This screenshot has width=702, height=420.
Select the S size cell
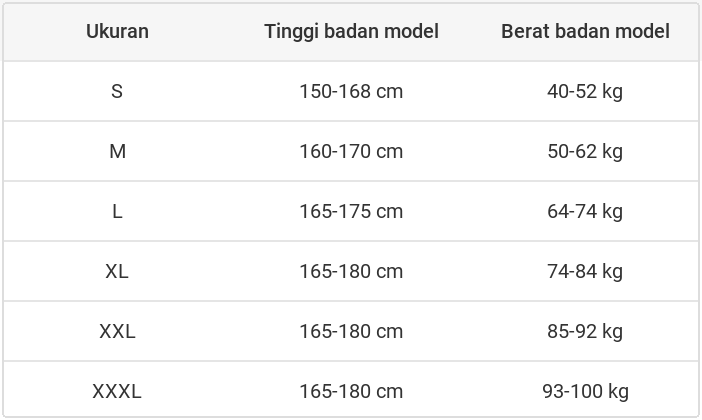(117, 91)
